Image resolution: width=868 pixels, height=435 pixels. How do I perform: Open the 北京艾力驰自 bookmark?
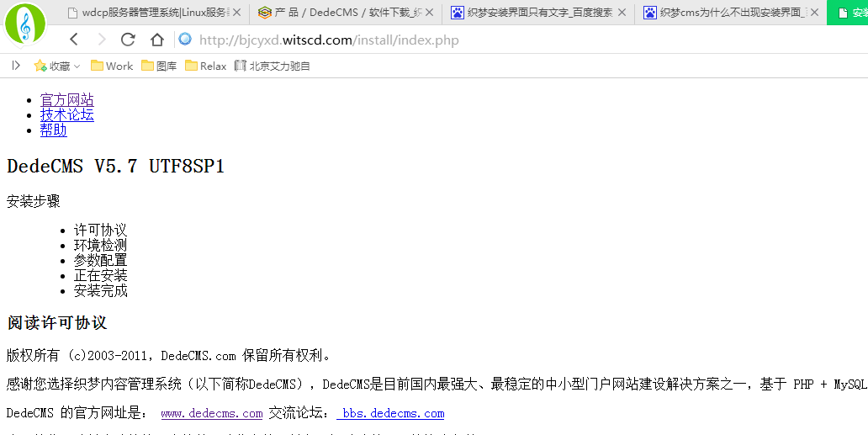pos(272,66)
